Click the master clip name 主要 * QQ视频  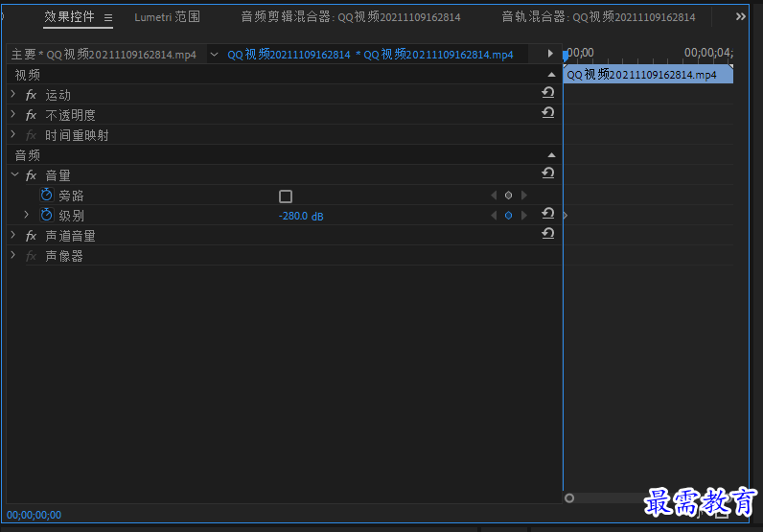coord(104,55)
